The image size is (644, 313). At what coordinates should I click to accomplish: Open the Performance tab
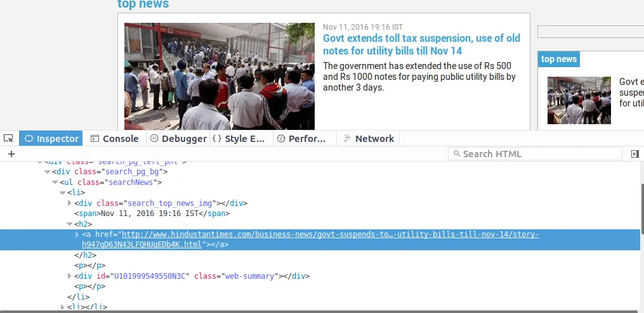[305, 138]
